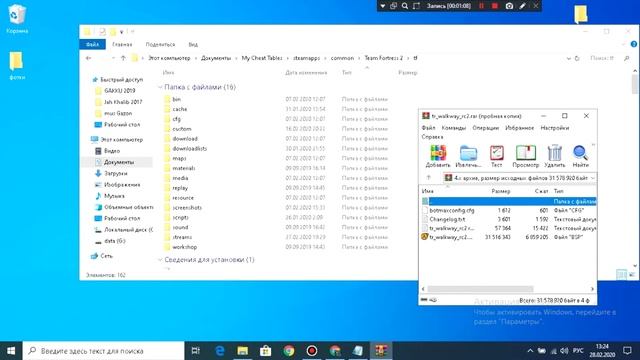Viewport: 640px width, 360px height.
Task: Switch to Поделиться tab in Explorer
Action: tap(160, 44)
